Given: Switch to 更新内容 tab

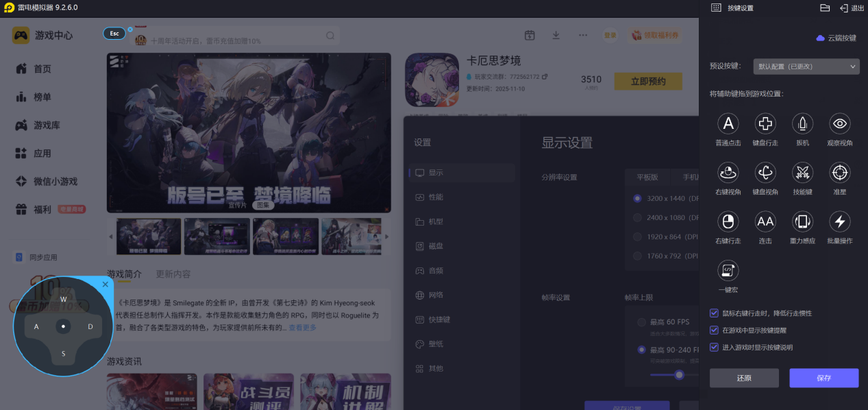Looking at the screenshot, I should [173, 274].
